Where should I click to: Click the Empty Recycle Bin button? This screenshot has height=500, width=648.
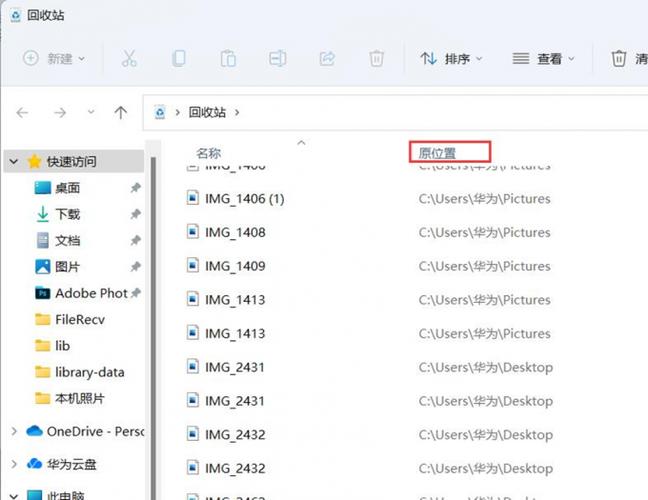click(629, 59)
